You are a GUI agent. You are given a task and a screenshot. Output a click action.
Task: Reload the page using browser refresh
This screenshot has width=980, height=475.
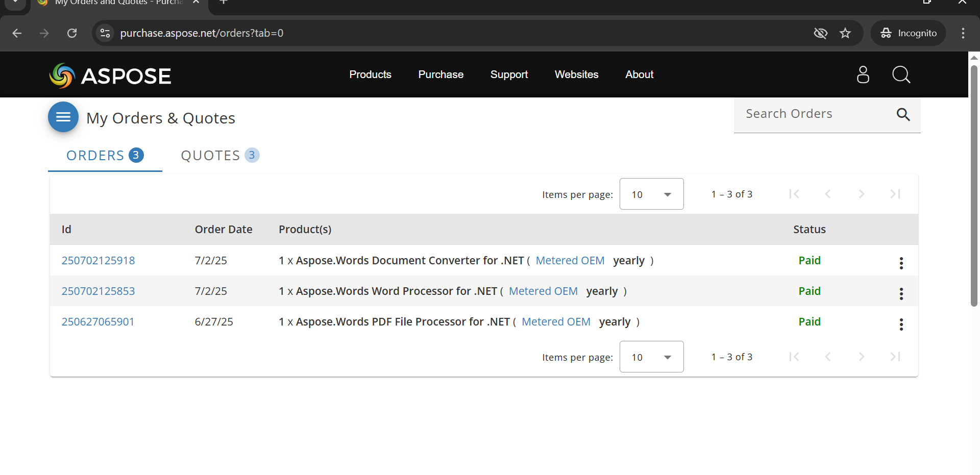[x=72, y=33]
